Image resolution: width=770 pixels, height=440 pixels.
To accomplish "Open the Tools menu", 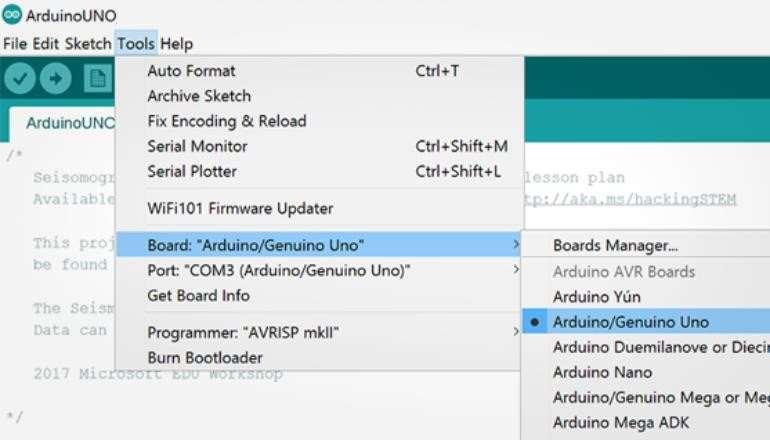I will click(x=136, y=44).
